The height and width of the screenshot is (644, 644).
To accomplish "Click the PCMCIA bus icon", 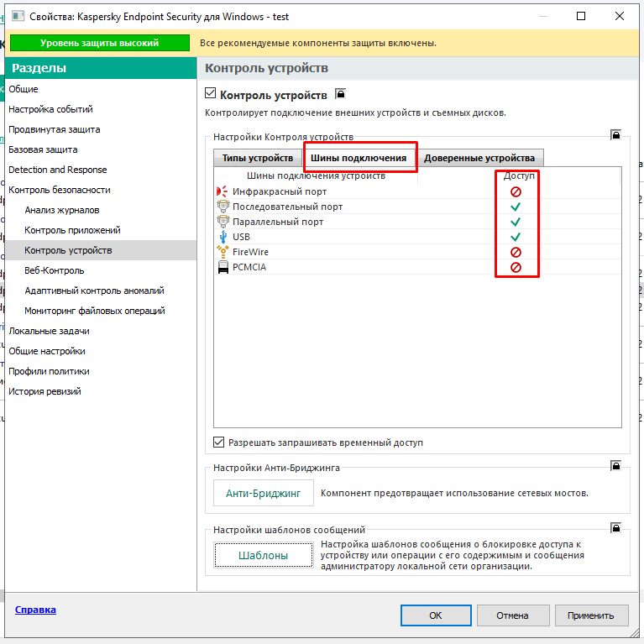I will coord(223,267).
